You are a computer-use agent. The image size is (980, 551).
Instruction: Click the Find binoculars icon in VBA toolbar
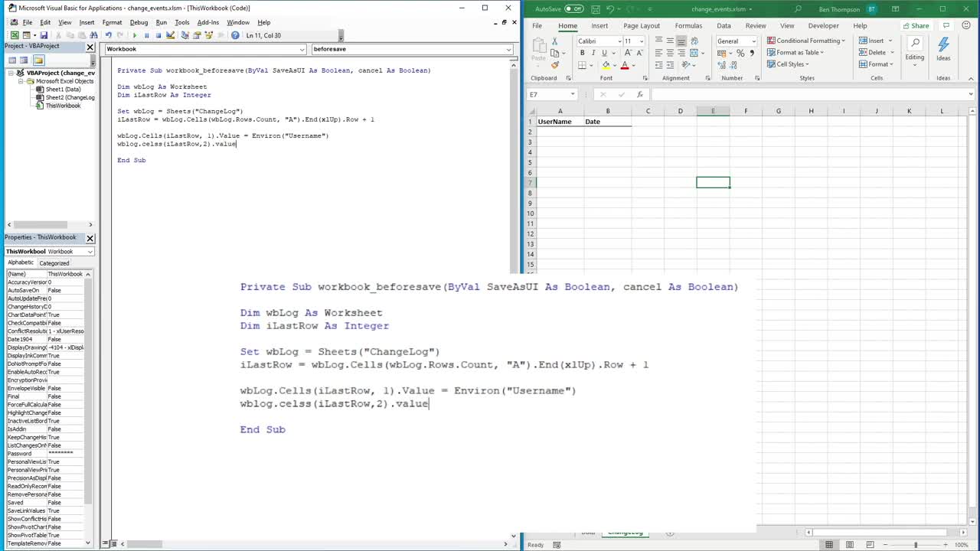pyautogui.click(x=93, y=35)
